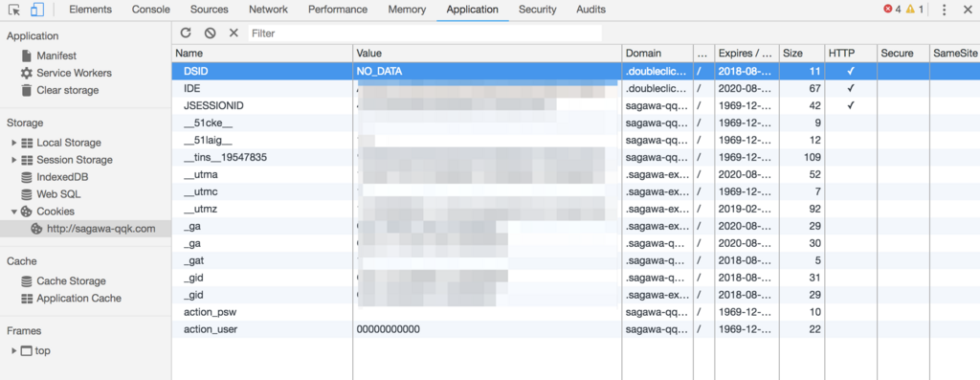Delete the selected cookie with the X icon
980x380 pixels.
[x=234, y=34]
